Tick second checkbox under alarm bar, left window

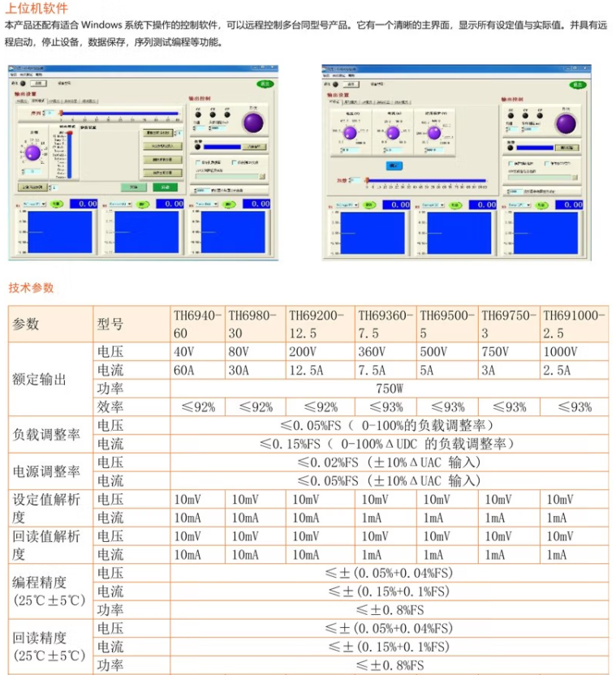click(x=234, y=162)
